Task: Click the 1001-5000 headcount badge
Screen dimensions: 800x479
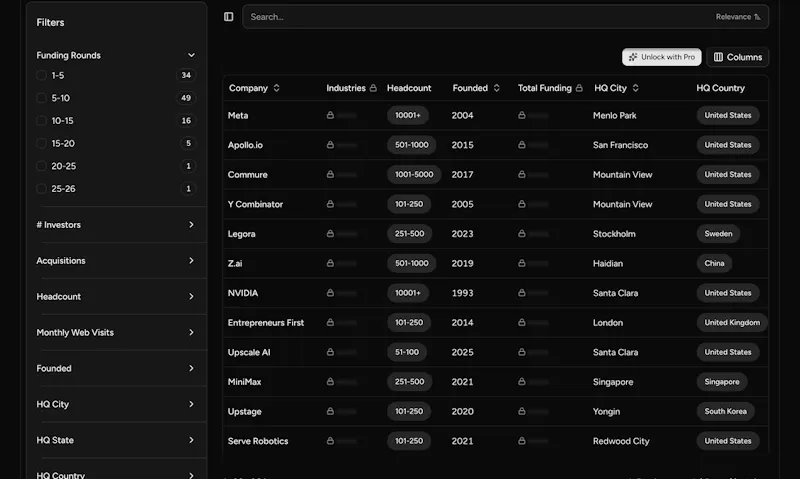Action: [414, 174]
